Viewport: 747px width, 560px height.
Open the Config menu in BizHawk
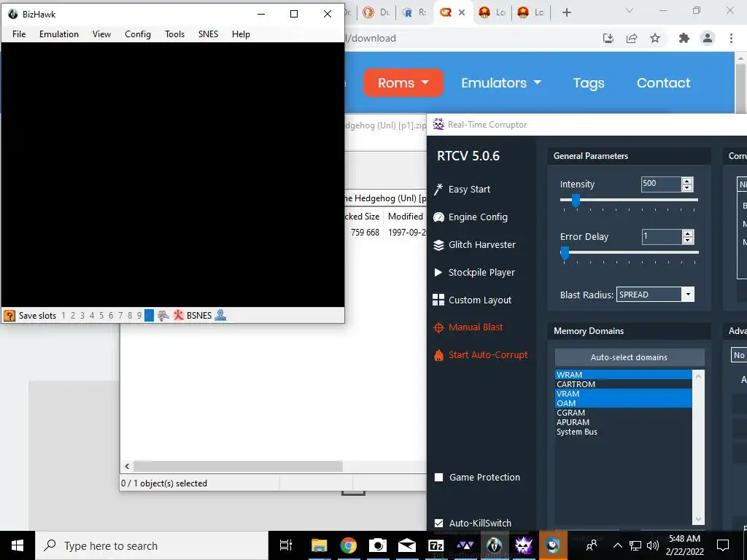point(138,34)
